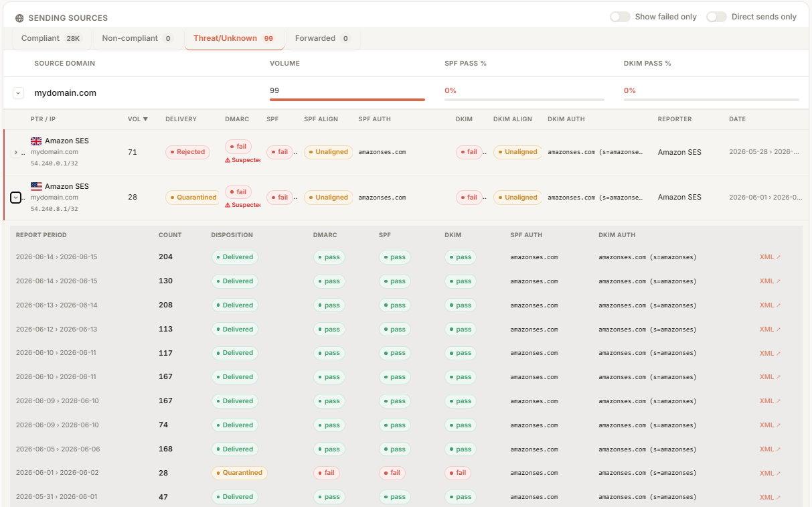Click Delivered badge for count 204 report
The width and height of the screenshot is (812, 507).
tap(234, 257)
